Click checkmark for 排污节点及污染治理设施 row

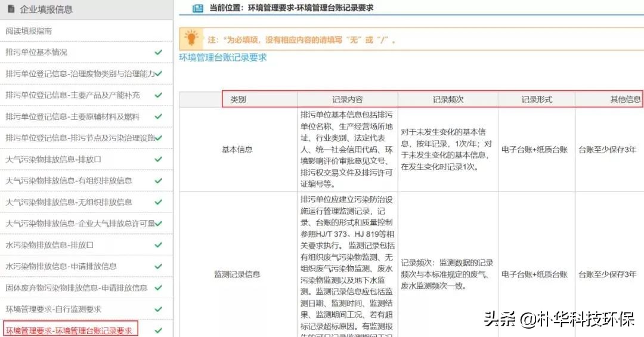pos(158,138)
